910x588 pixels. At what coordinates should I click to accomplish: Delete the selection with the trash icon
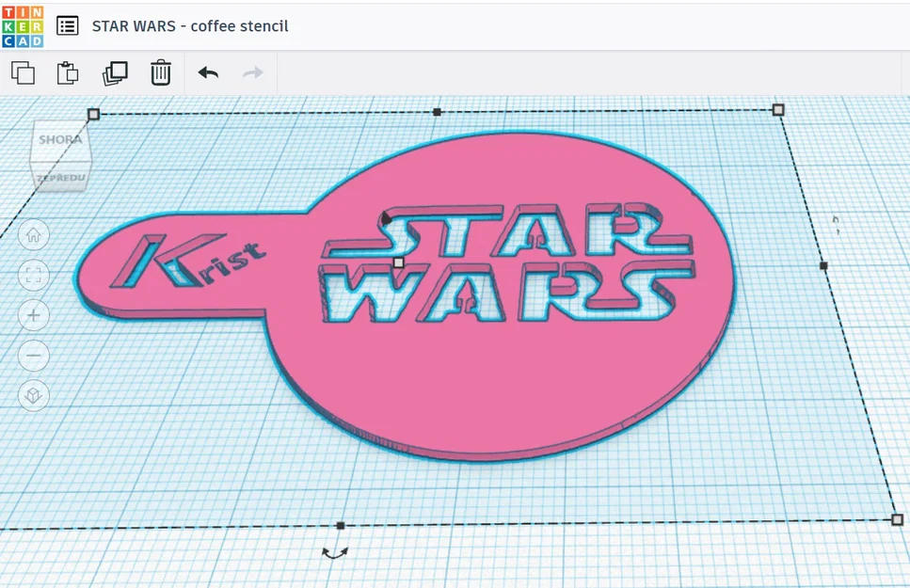pyautogui.click(x=160, y=72)
